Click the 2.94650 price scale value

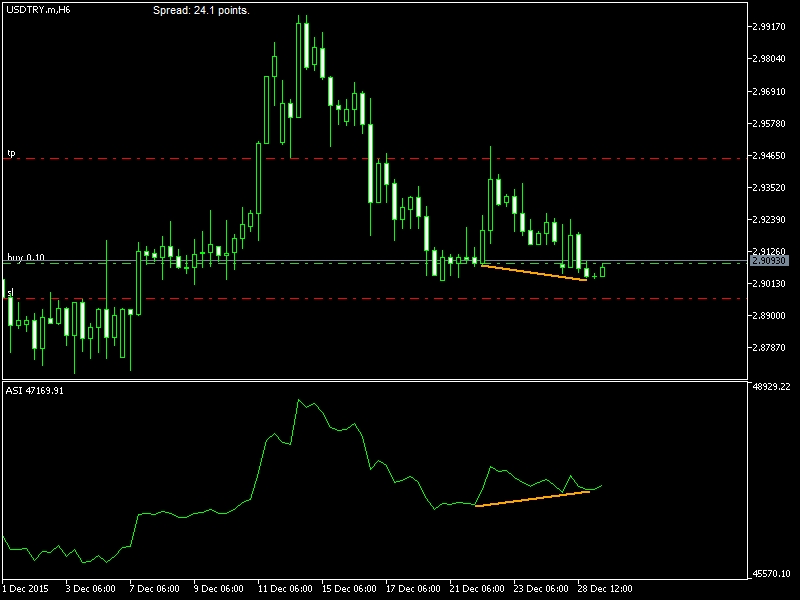(x=769, y=156)
